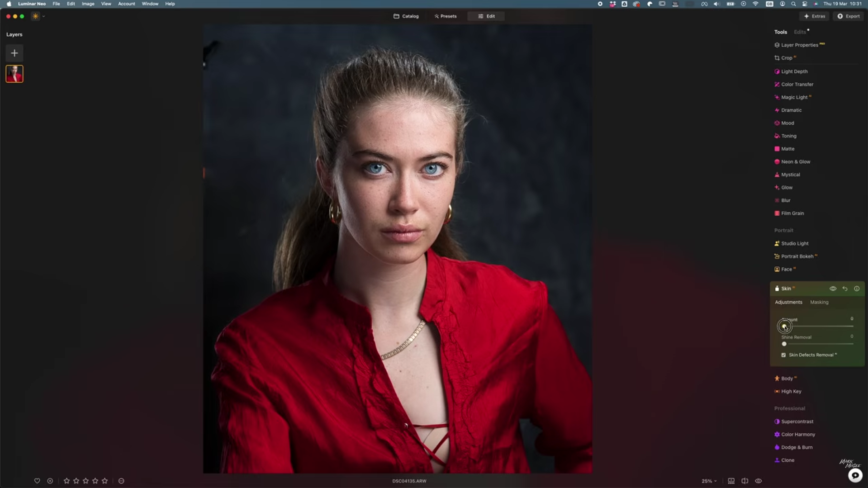Open Spotlight search in menu bar
The width and height of the screenshot is (868, 488).
(793, 4)
